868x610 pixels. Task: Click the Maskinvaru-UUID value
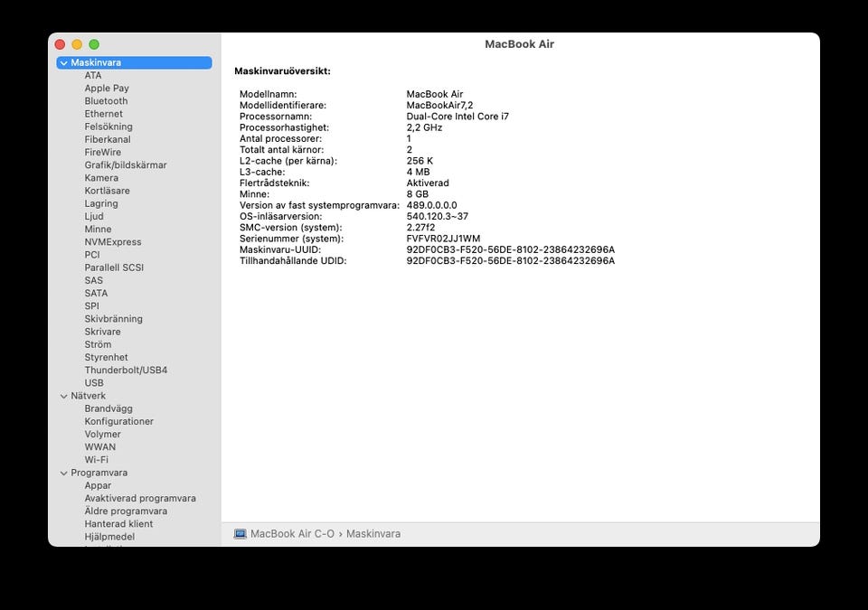pos(510,249)
